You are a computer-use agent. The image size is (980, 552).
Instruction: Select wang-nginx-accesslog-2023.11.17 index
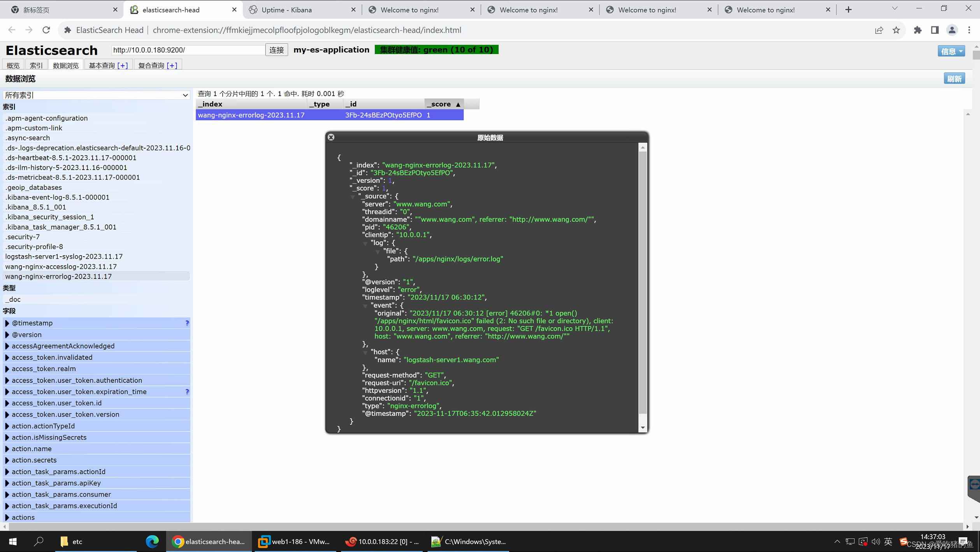tap(61, 266)
